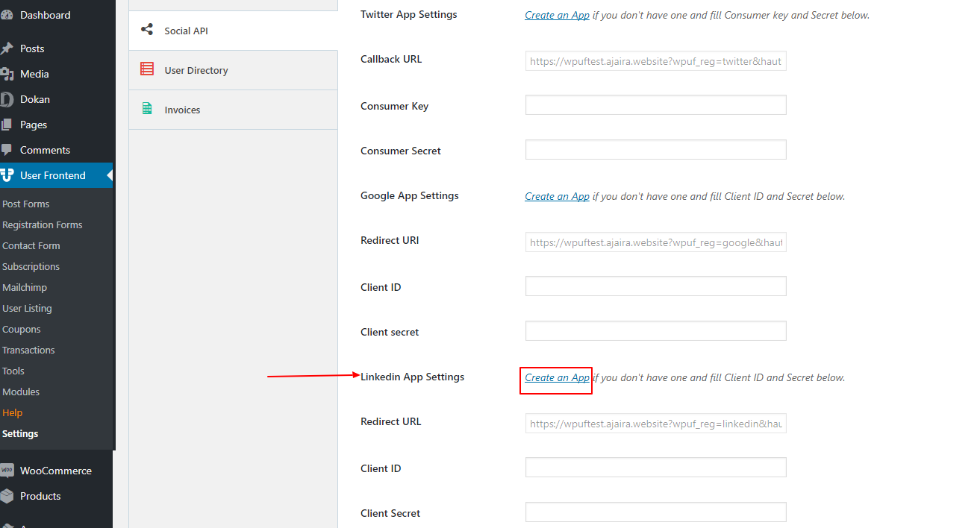Viewport: 980px width, 528px height.
Task: Click the Posts pushpin icon
Action: (x=7, y=48)
